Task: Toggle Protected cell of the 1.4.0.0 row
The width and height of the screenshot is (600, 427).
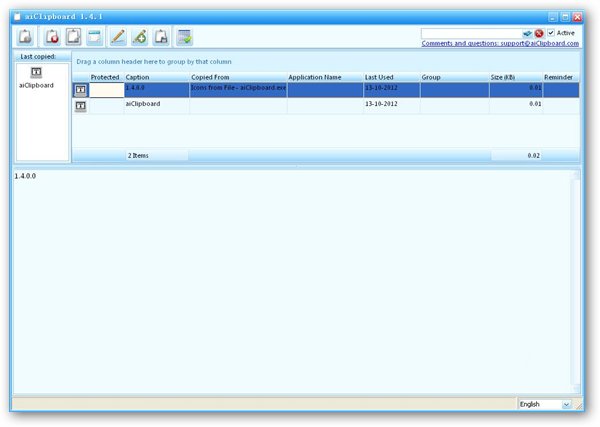Action: point(107,90)
